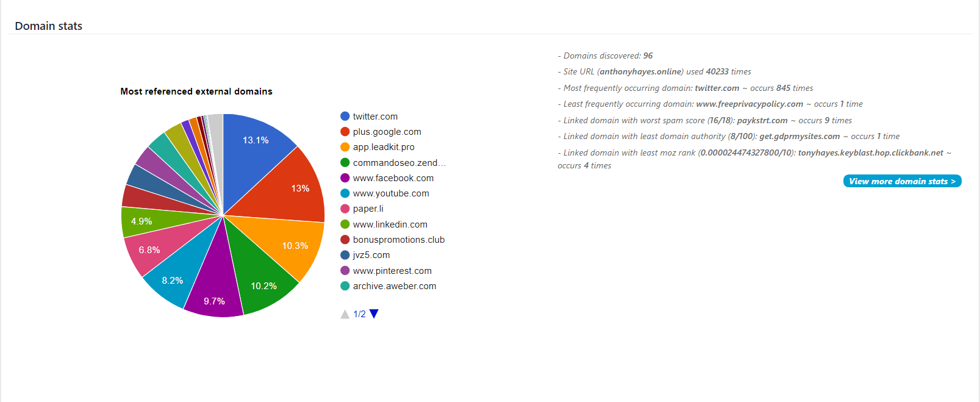This screenshot has height=402, width=980.
Task: Go to next legend page arrow
Action: (x=374, y=314)
